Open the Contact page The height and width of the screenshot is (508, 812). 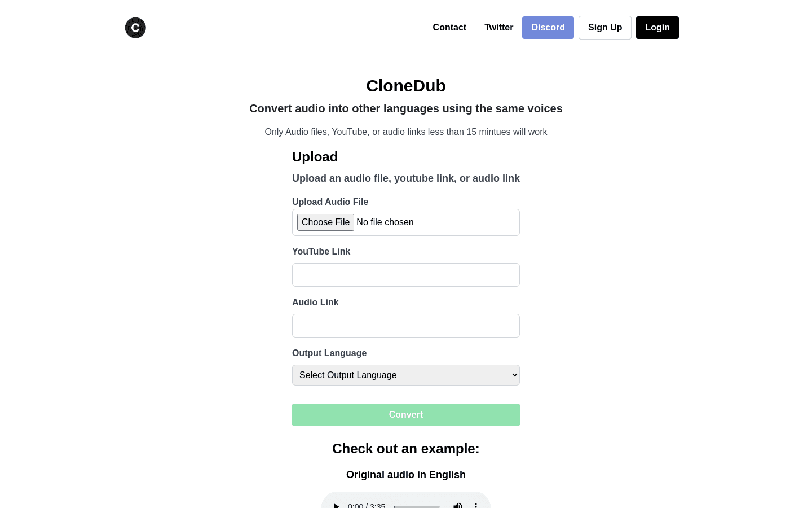(449, 27)
